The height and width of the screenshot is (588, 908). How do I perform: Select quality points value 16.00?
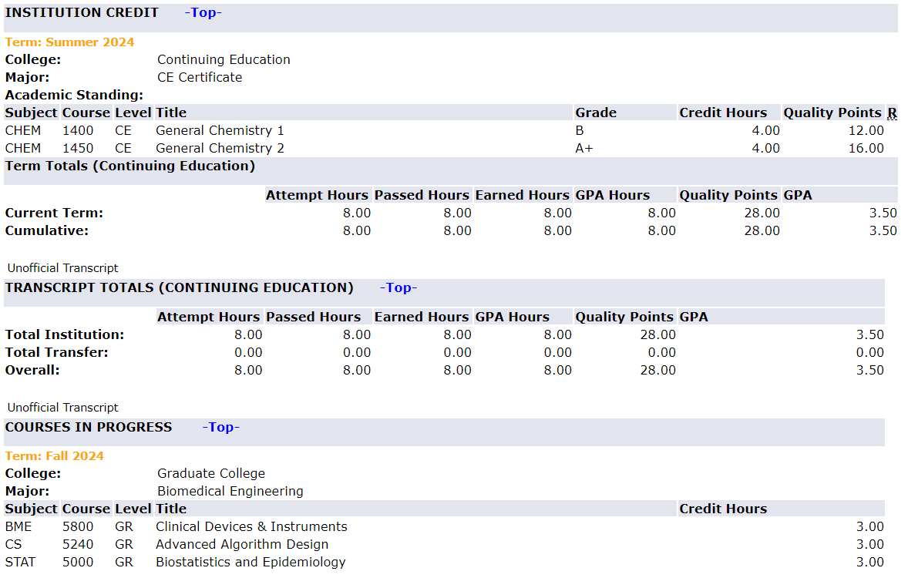coord(866,148)
